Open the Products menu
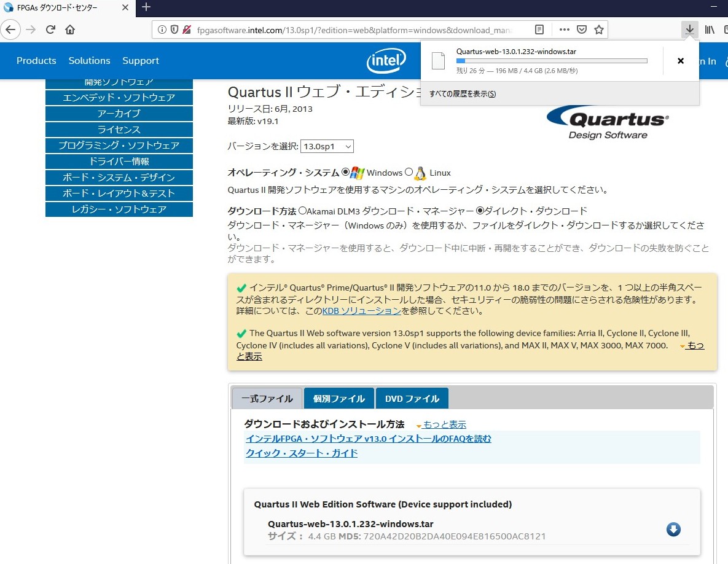Screen dimensions: 728x564 [36, 60]
